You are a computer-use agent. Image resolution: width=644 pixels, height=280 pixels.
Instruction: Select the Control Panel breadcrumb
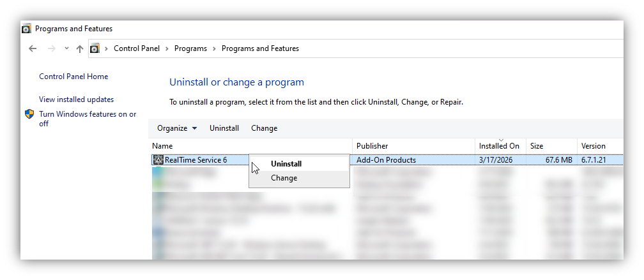point(137,48)
